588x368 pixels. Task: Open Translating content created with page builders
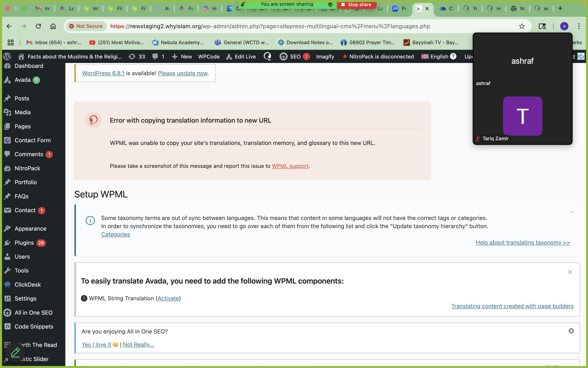point(512,306)
